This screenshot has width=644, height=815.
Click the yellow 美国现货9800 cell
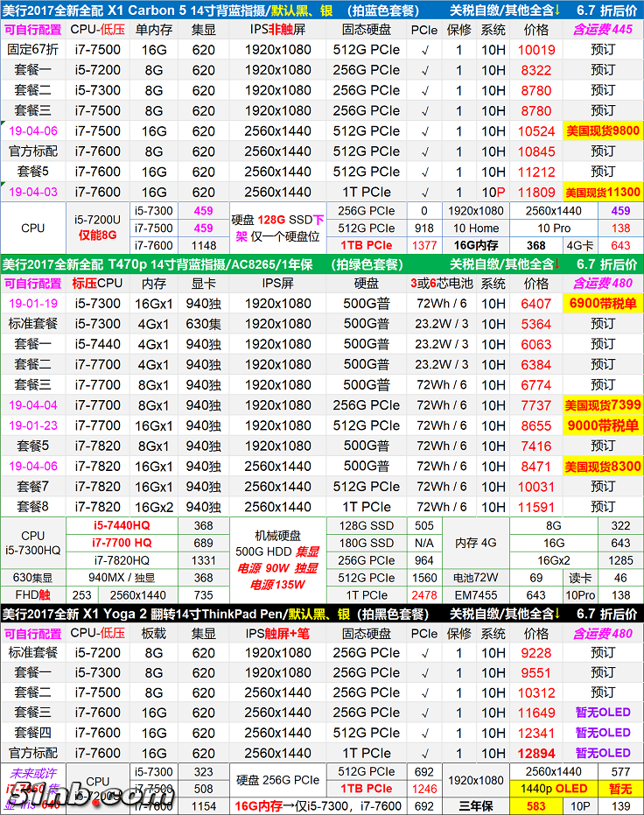[602, 131]
